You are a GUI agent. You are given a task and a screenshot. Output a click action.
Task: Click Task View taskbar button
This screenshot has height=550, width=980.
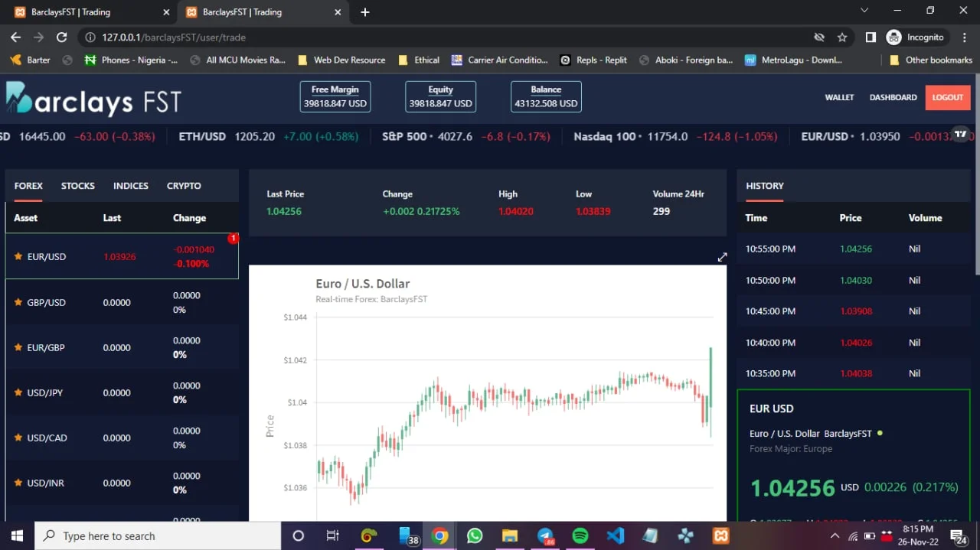(x=332, y=536)
